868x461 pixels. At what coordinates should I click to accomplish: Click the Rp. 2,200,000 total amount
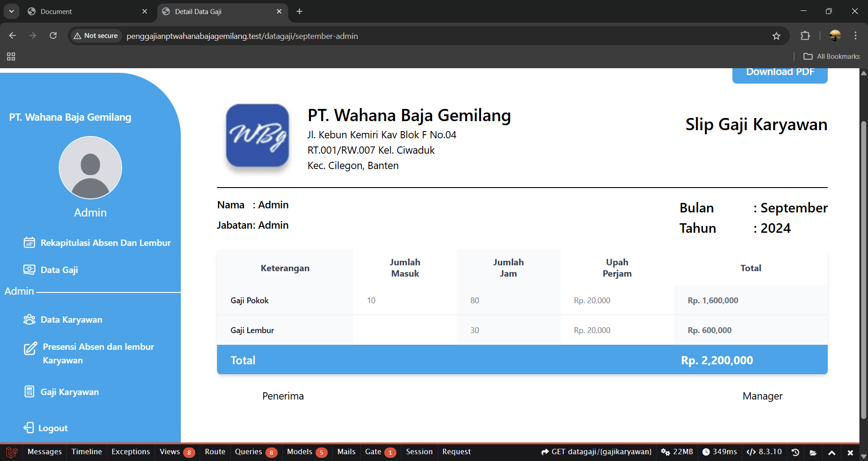pos(717,360)
